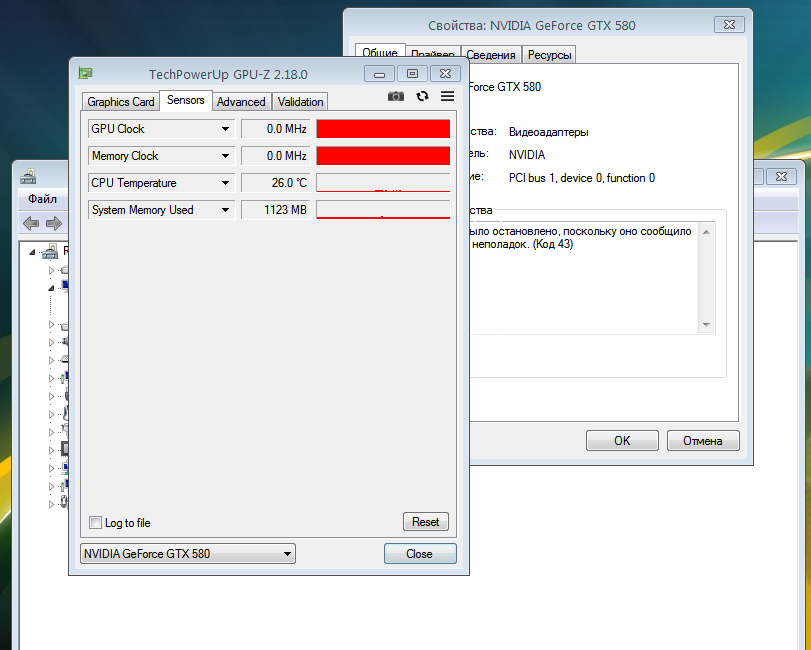
Task: Enable the Log to file checkbox
Action: point(96,522)
